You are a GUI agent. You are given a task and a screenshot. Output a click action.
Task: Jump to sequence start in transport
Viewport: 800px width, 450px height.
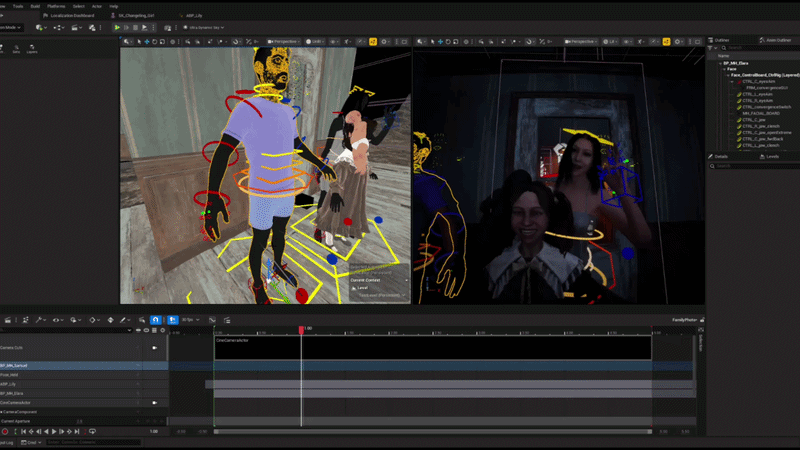coord(23,432)
